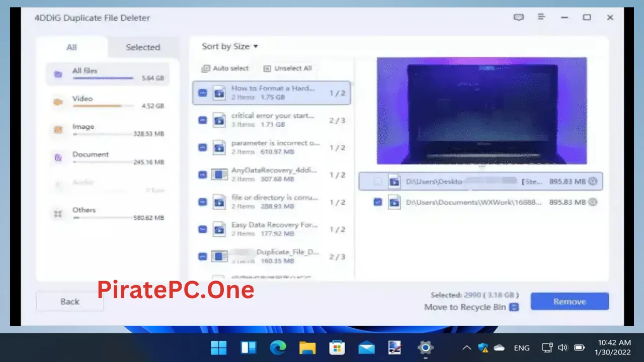Open Mail app from taskbar
The width and height of the screenshot is (644, 362).
[x=367, y=347]
